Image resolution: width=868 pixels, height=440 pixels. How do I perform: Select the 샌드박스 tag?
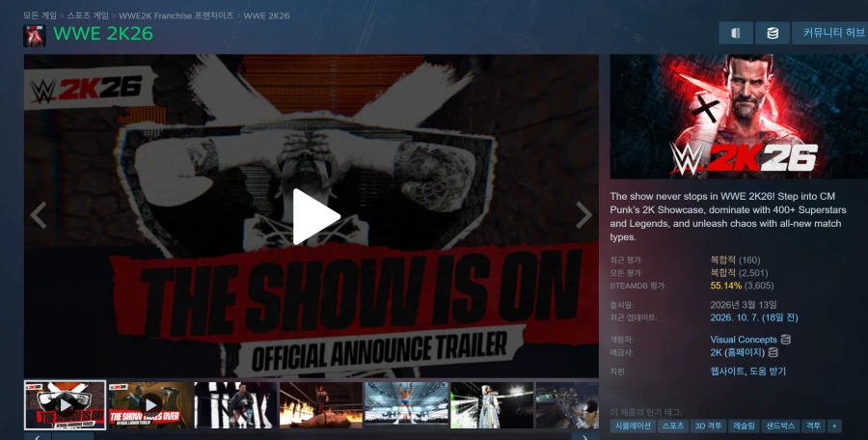pyautogui.click(x=780, y=426)
